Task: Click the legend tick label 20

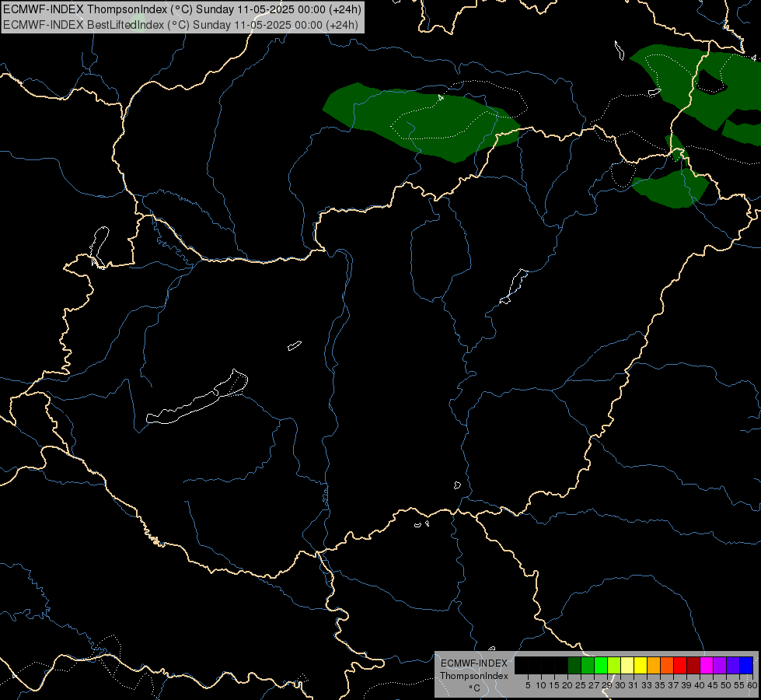Action: pos(567,685)
